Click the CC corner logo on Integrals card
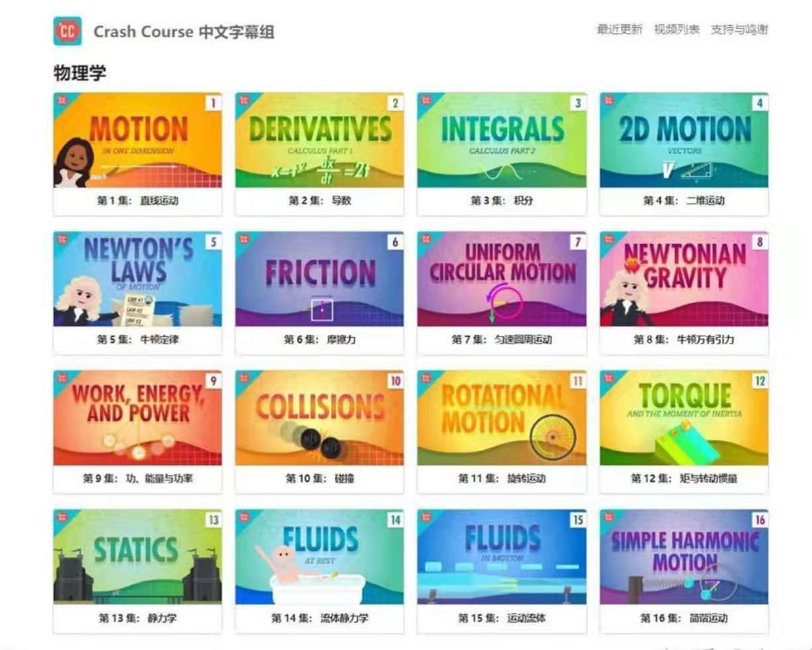 pyautogui.click(x=426, y=100)
